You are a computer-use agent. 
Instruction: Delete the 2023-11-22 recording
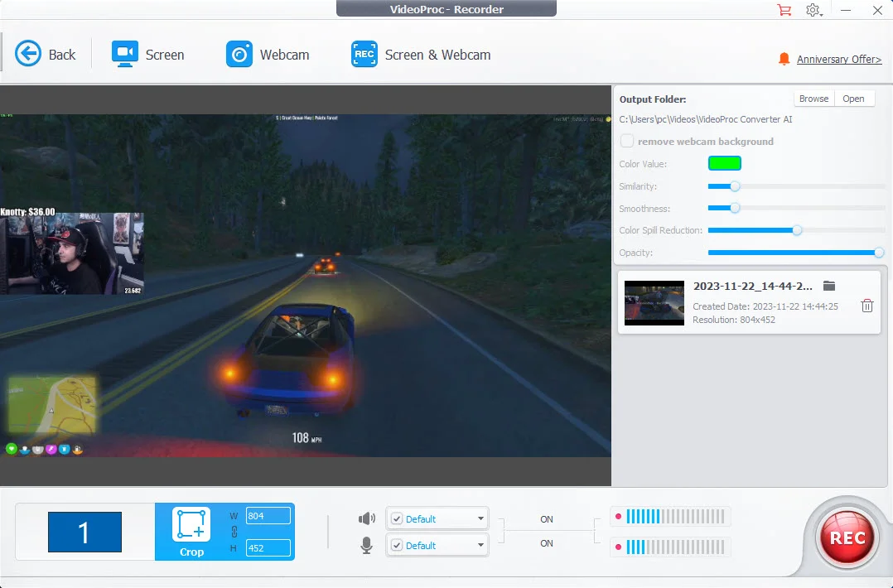pyautogui.click(x=866, y=306)
